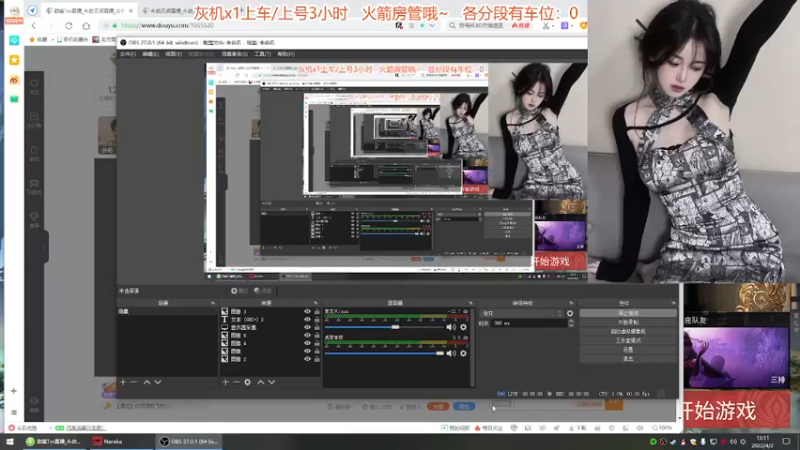The width and height of the screenshot is (800, 450).
Task: Toggle visibility of 图像 4 source
Action: (307, 343)
